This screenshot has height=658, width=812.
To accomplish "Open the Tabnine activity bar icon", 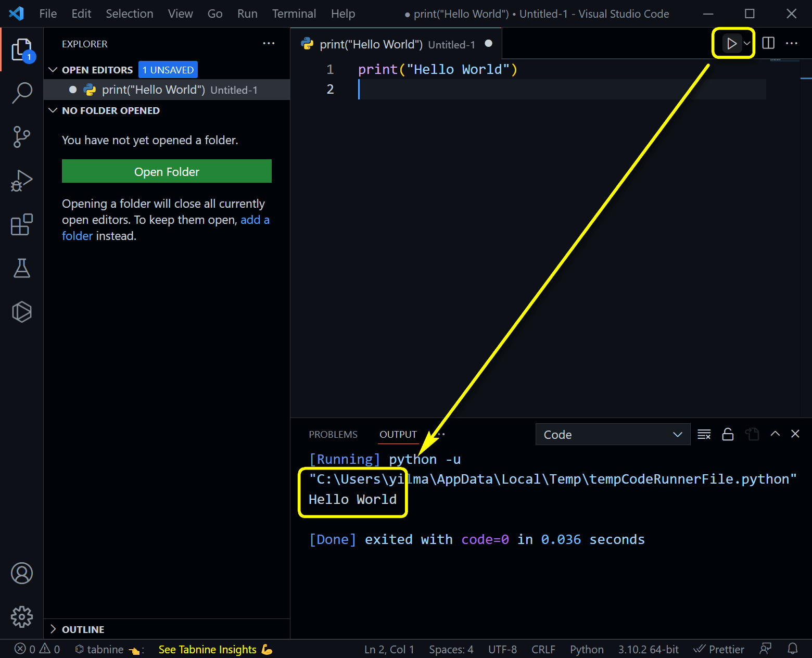I will coord(22,312).
